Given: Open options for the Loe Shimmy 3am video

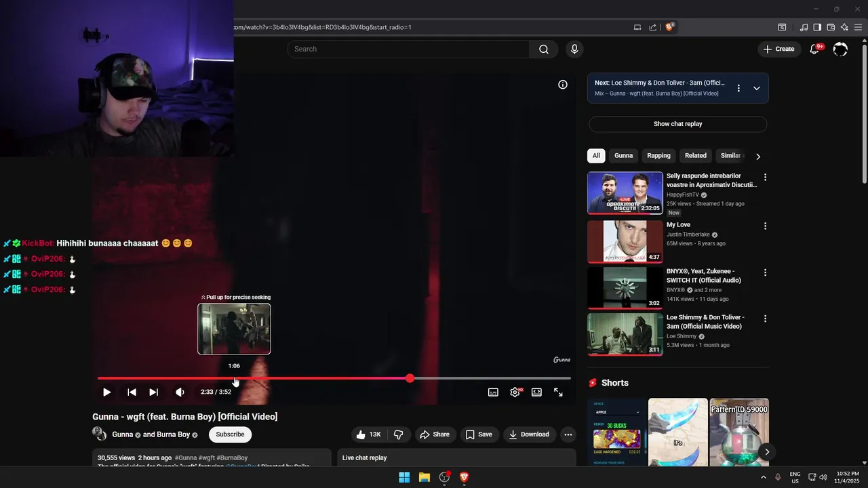Looking at the screenshot, I should (x=765, y=319).
